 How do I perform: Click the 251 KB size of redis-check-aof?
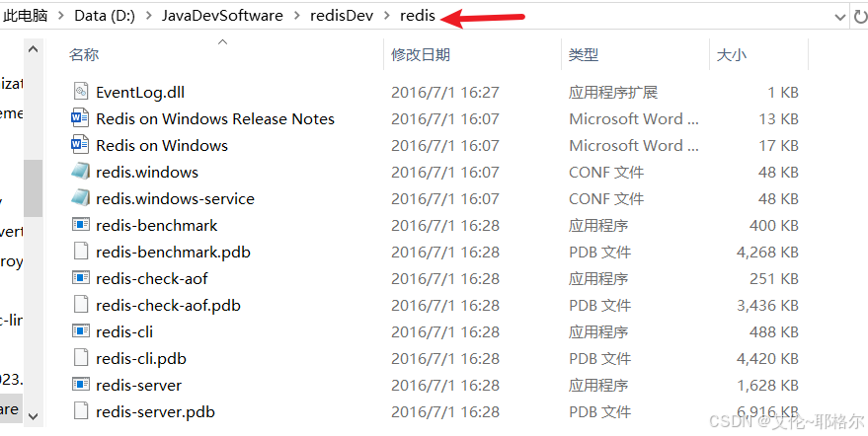point(774,278)
